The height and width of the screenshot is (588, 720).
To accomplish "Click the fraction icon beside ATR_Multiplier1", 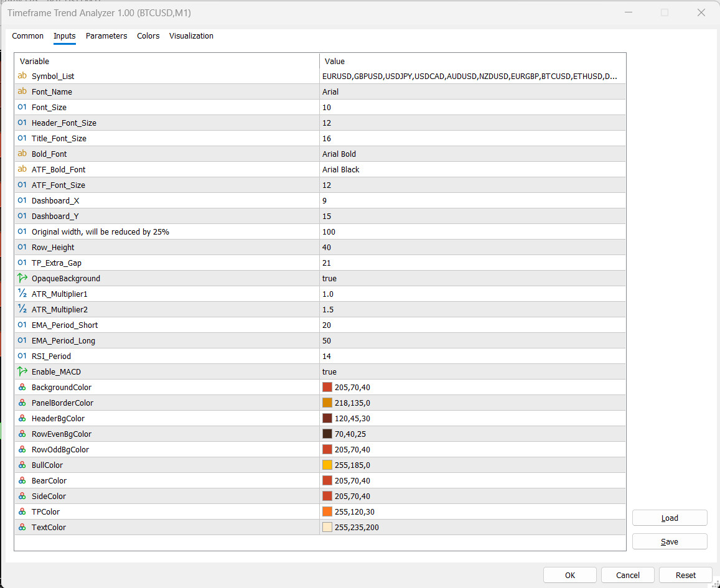I will (x=22, y=294).
